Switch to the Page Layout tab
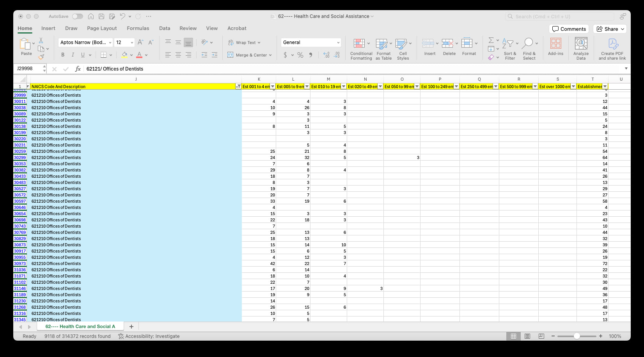This screenshot has width=644, height=357. click(x=102, y=28)
